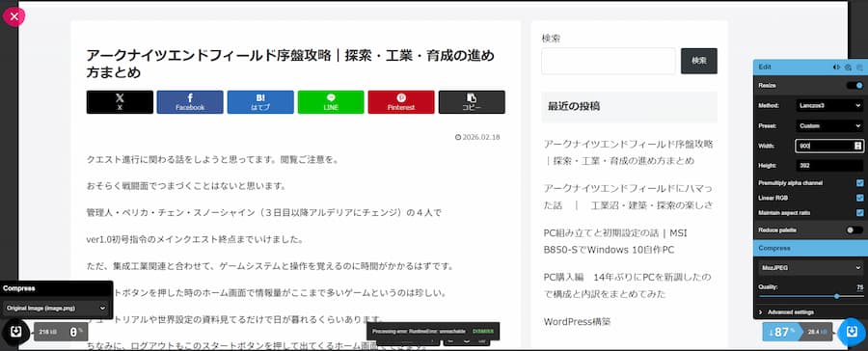The image size is (868, 351).
Task: Uncheck Premultiply alpha channel
Action: coord(859,182)
